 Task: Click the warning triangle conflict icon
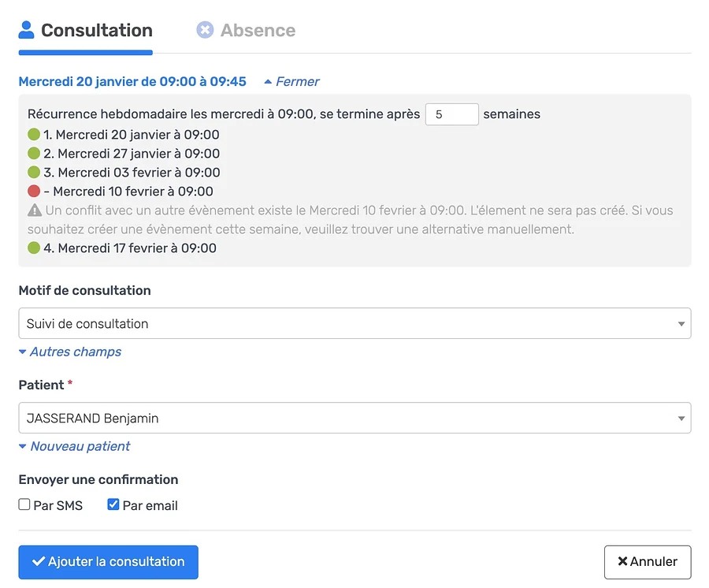tap(35, 210)
